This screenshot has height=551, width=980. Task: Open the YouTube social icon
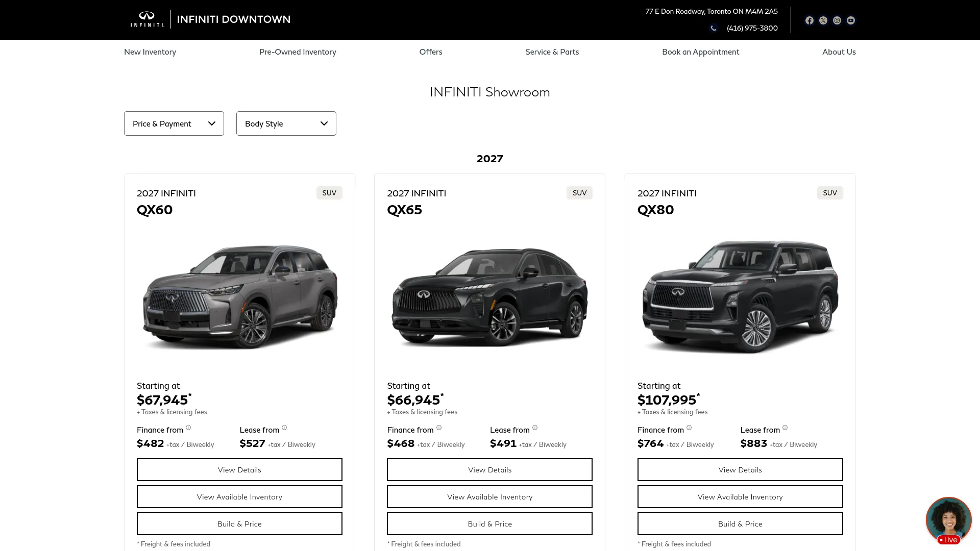[x=851, y=20]
